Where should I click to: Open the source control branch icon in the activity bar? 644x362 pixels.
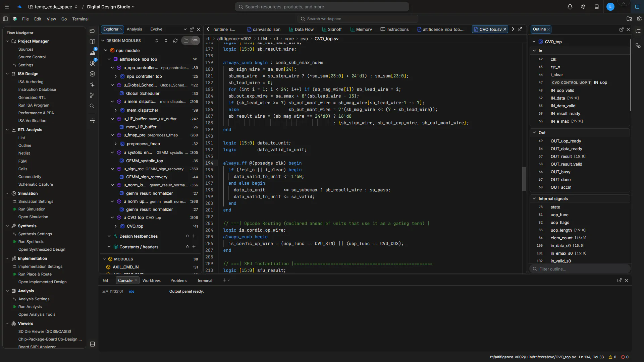coord(92,95)
